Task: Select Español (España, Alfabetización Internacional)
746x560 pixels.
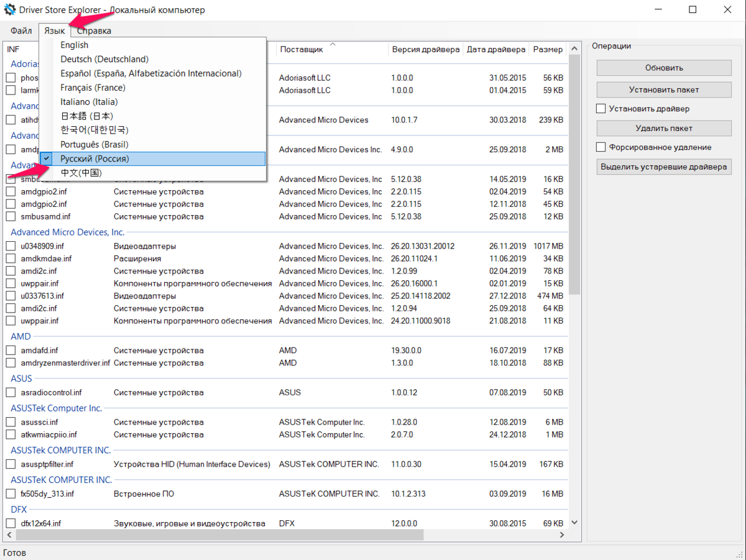Action: 152,73
